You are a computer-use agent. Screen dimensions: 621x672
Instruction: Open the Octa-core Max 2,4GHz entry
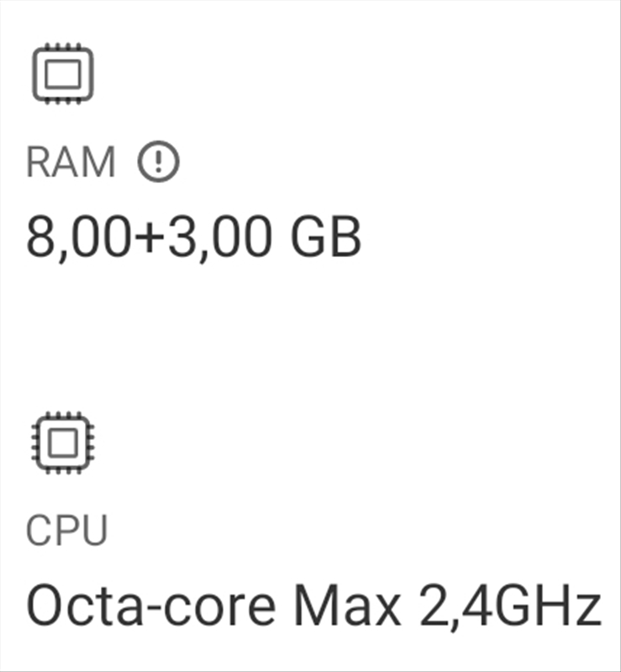313,605
